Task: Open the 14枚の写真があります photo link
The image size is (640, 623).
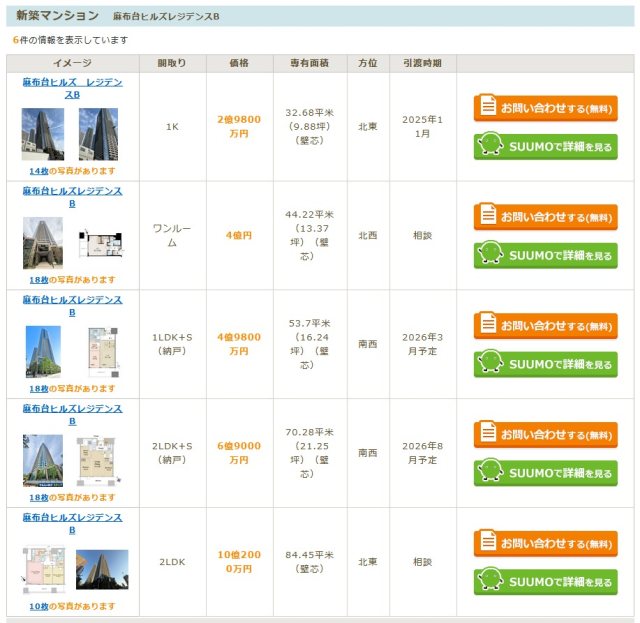Action: pyautogui.click(x=72, y=171)
